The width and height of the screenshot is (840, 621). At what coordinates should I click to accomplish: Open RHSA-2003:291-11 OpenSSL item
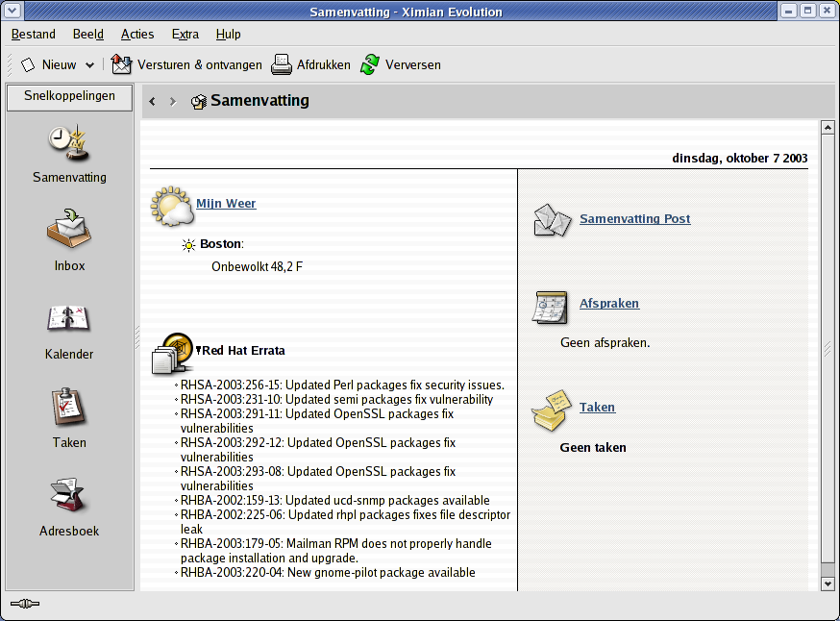tap(317, 421)
